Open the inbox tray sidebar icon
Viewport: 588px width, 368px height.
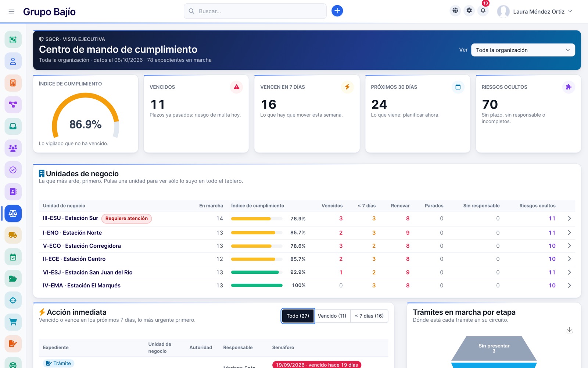point(13,126)
